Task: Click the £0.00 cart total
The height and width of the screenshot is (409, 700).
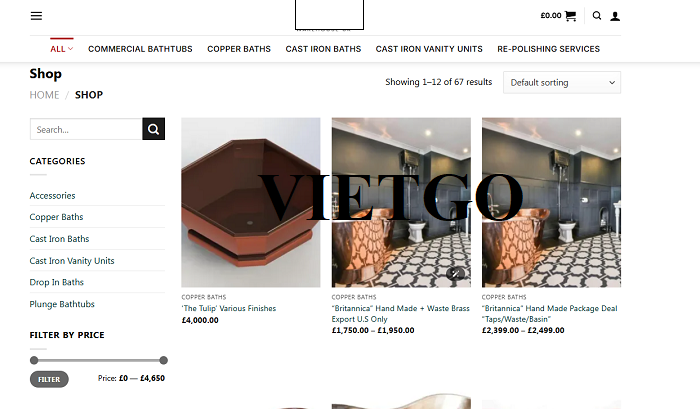Action: point(551,16)
